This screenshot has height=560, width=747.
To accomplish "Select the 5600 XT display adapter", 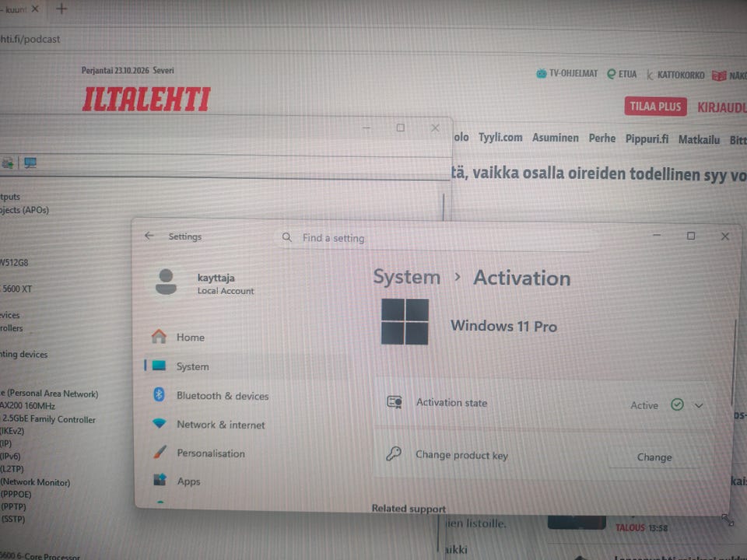I will [16, 289].
